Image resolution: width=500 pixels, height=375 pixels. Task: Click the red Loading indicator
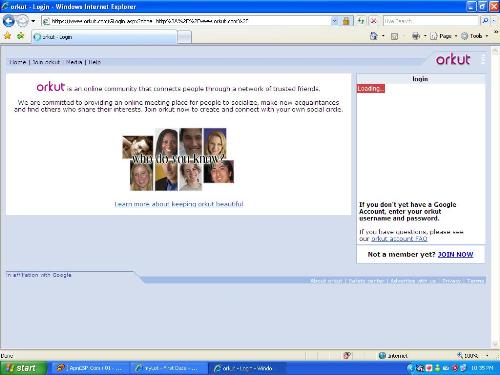[x=371, y=88]
